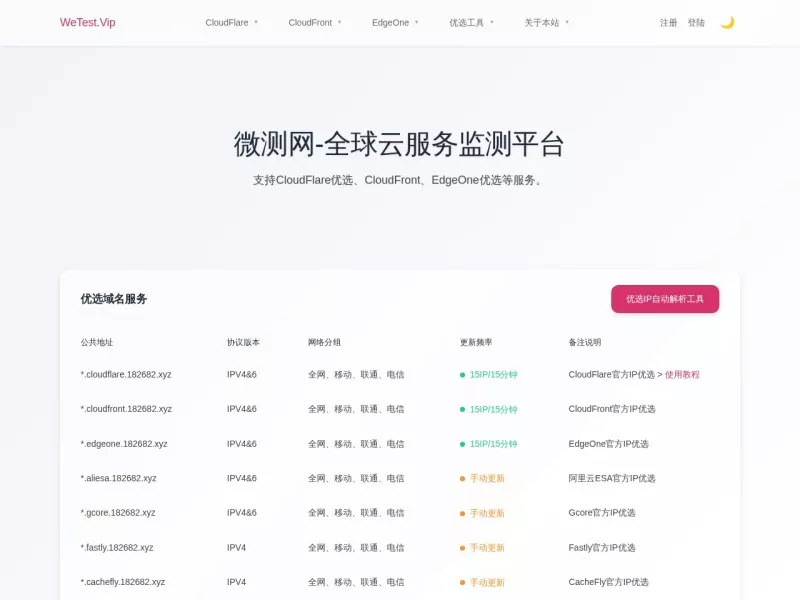Click CloudFront官方IP优选 note text
The height and width of the screenshot is (600, 800).
(x=612, y=409)
